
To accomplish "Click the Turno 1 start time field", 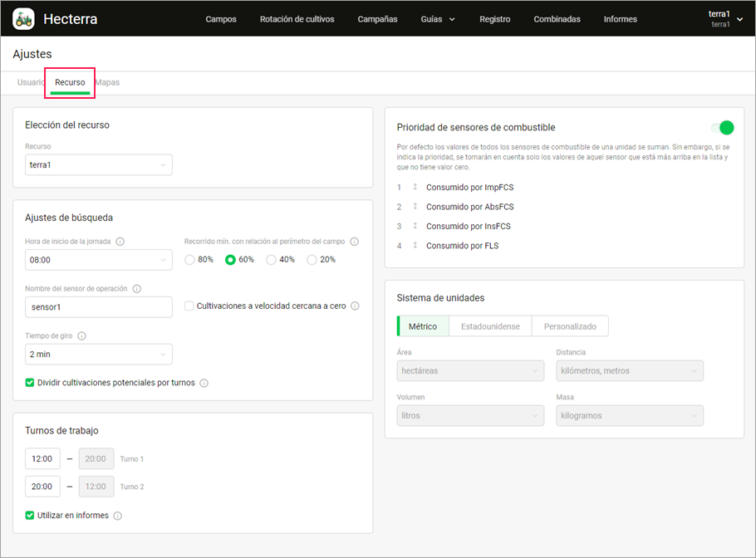I will pos(42,459).
